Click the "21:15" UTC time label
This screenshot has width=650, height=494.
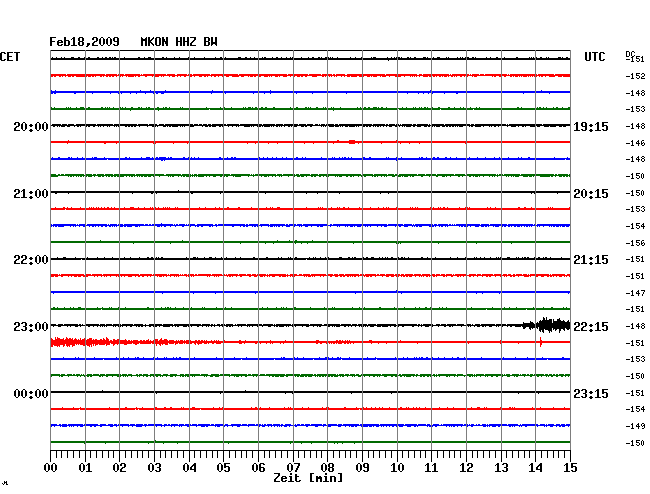591,260
